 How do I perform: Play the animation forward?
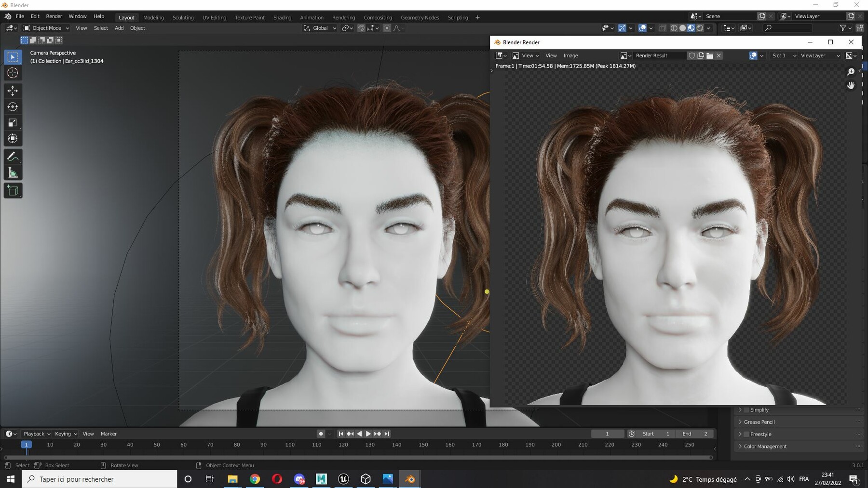368,434
